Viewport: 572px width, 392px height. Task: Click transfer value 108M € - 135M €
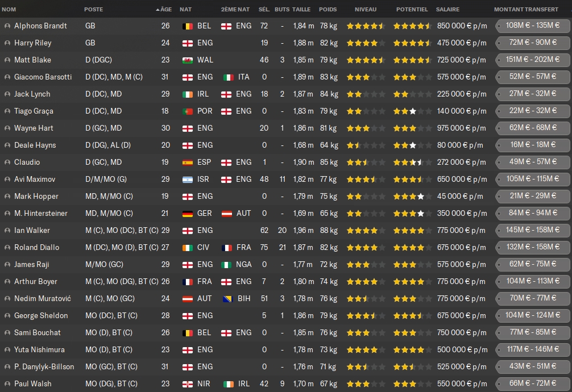point(533,26)
